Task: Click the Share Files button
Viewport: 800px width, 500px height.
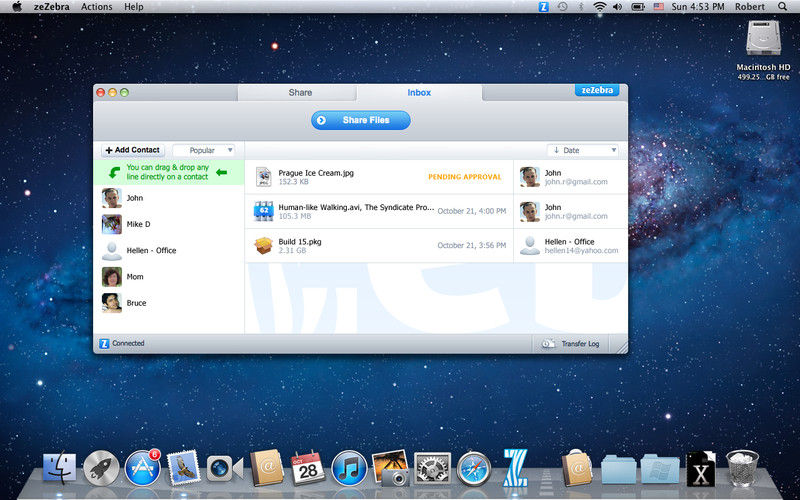Action: [x=361, y=120]
